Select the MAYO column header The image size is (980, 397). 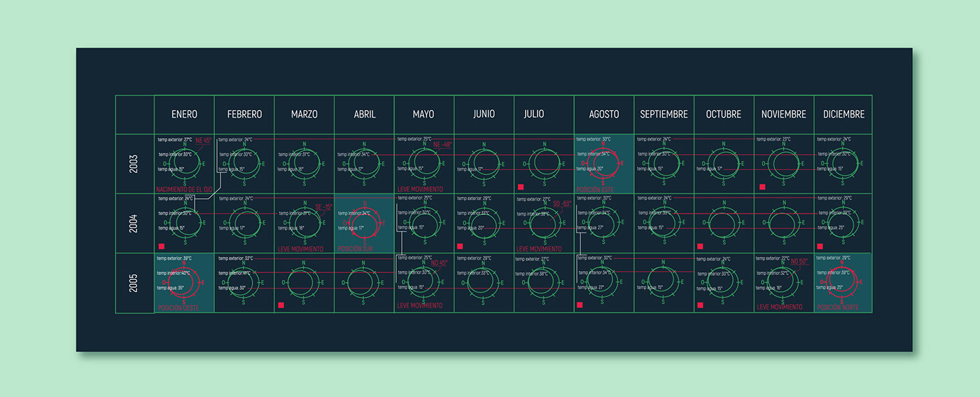[x=423, y=114]
